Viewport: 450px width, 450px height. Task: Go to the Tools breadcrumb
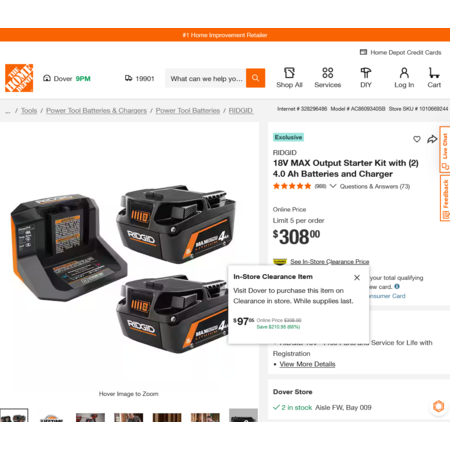pyautogui.click(x=29, y=110)
